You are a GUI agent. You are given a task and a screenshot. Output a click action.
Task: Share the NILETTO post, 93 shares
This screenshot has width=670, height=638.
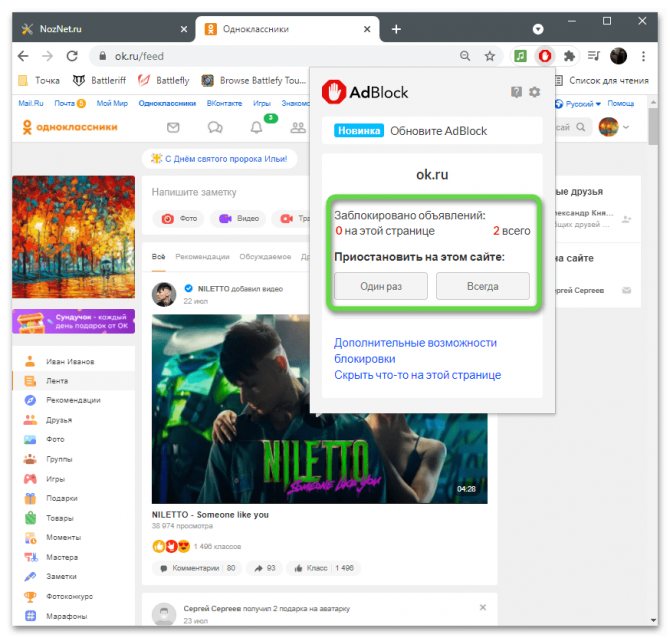[x=264, y=568]
